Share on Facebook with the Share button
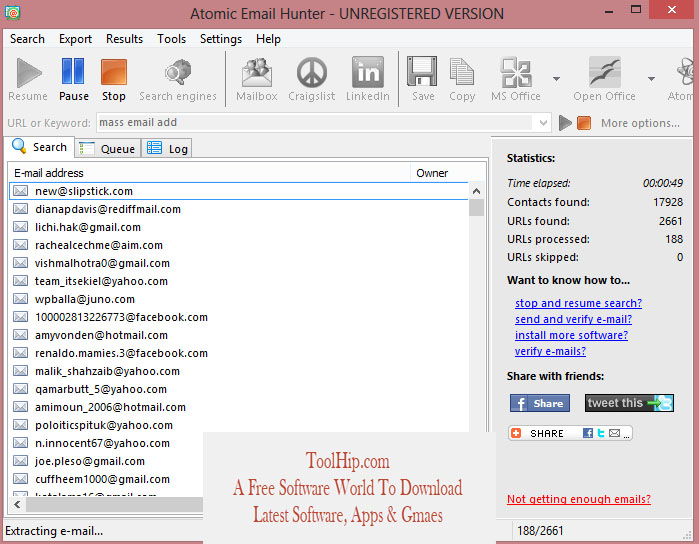The height and width of the screenshot is (544, 699). [539, 403]
